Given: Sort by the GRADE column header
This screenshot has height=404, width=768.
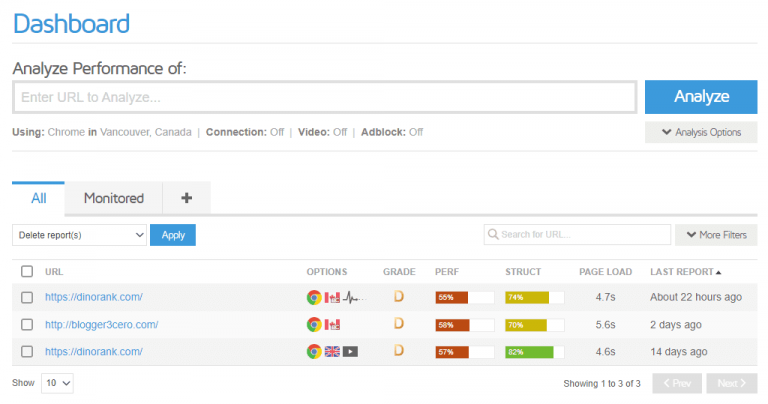Looking at the screenshot, I should 399,272.
